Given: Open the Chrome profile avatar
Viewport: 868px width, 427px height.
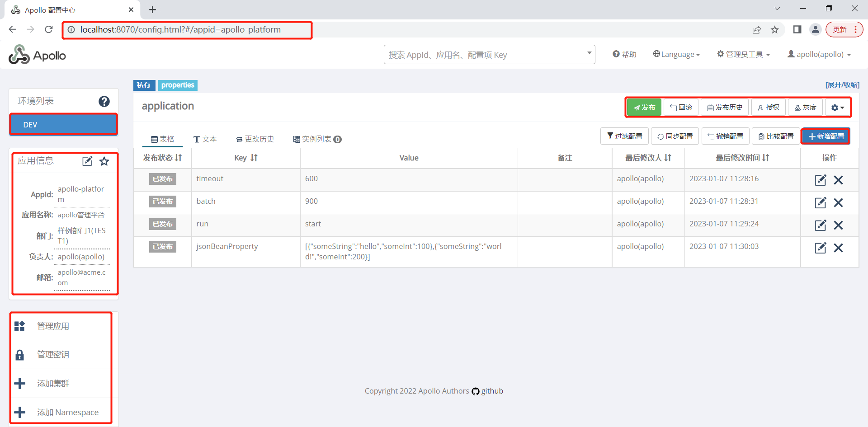Looking at the screenshot, I should click(x=816, y=29).
